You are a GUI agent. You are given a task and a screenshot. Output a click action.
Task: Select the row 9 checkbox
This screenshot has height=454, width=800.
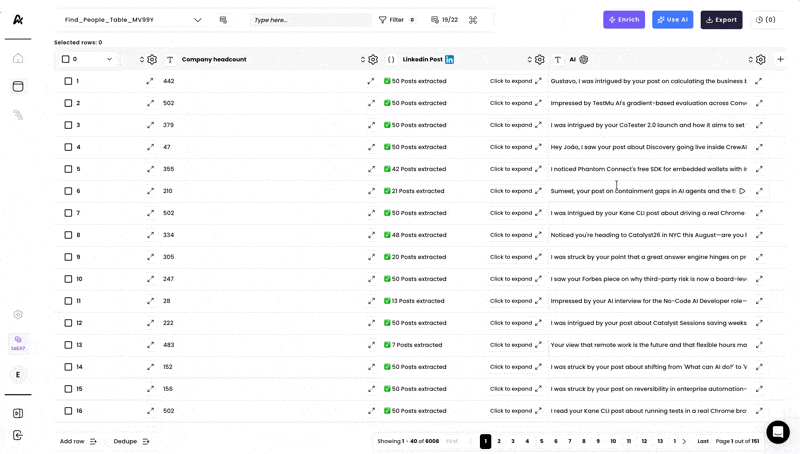(68, 257)
